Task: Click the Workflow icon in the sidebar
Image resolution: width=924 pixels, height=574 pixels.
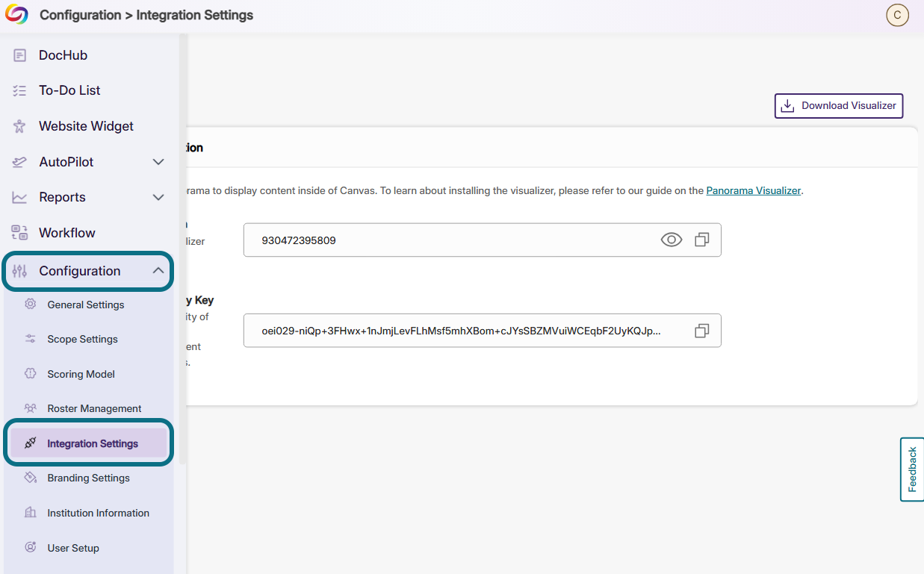Action: 20,233
